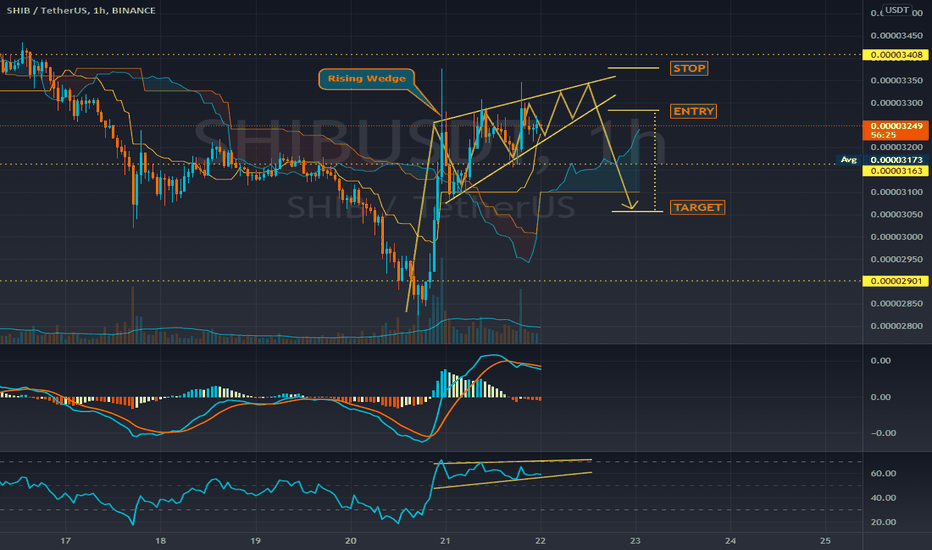Click date 24 on the time axis

pyautogui.click(x=731, y=540)
